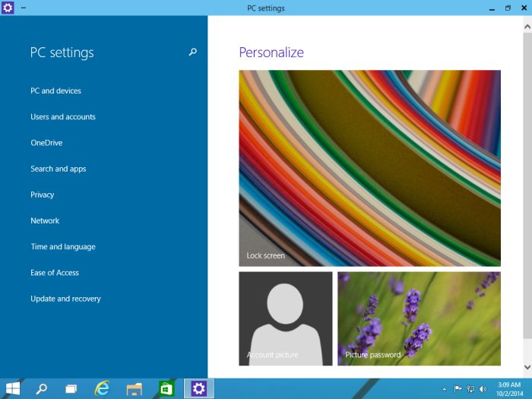This screenshot has width=532, height=399.
Task: Click the taskbar clock and date
Action: 508,388
